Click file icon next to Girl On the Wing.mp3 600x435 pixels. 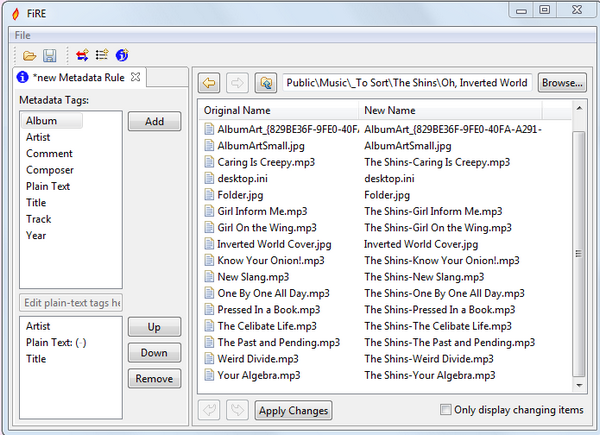coord(209,228)
